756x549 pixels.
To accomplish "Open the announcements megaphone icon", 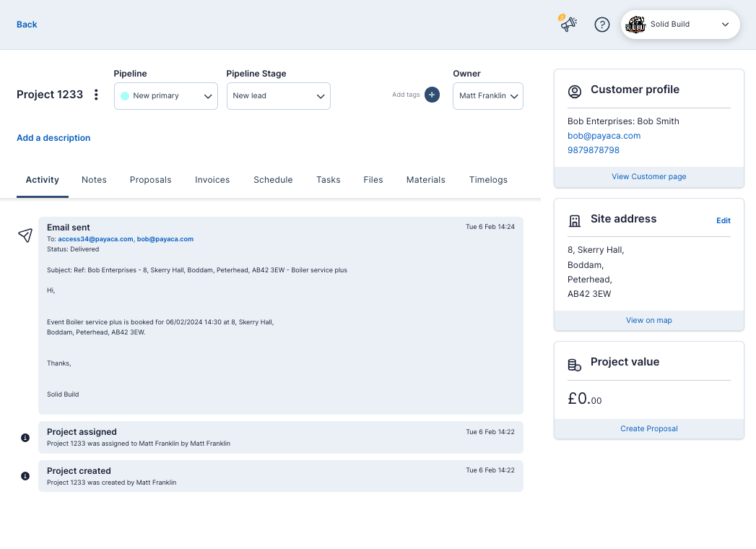I will click(568, 24).
